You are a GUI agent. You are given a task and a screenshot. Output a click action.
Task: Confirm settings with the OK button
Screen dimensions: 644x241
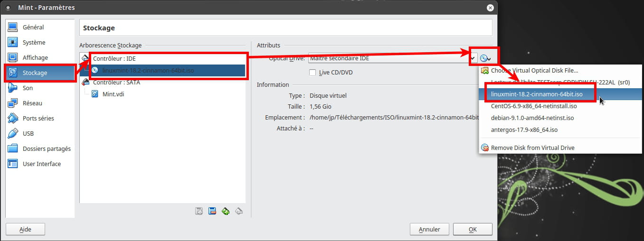tap(473, 229)
